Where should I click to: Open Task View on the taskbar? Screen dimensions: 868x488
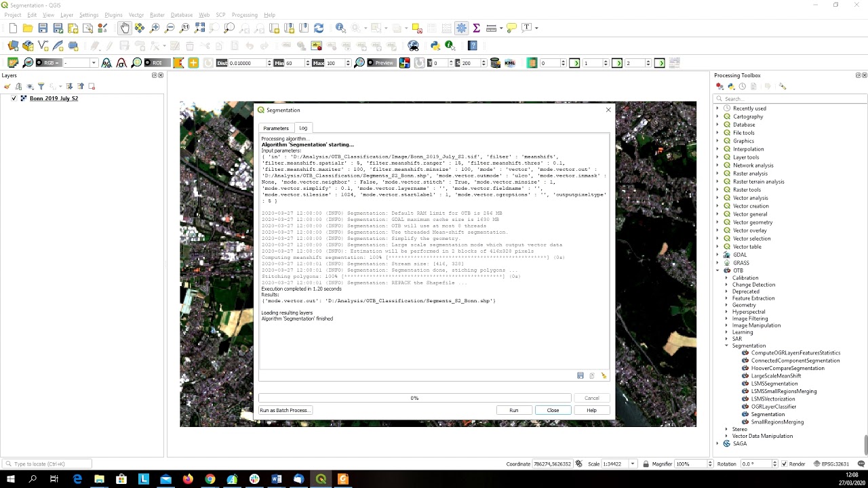[54, 479]
